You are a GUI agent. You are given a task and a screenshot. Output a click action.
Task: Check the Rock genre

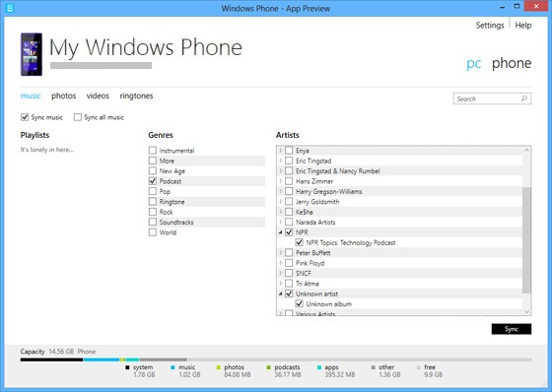click(x=153, y=212)
